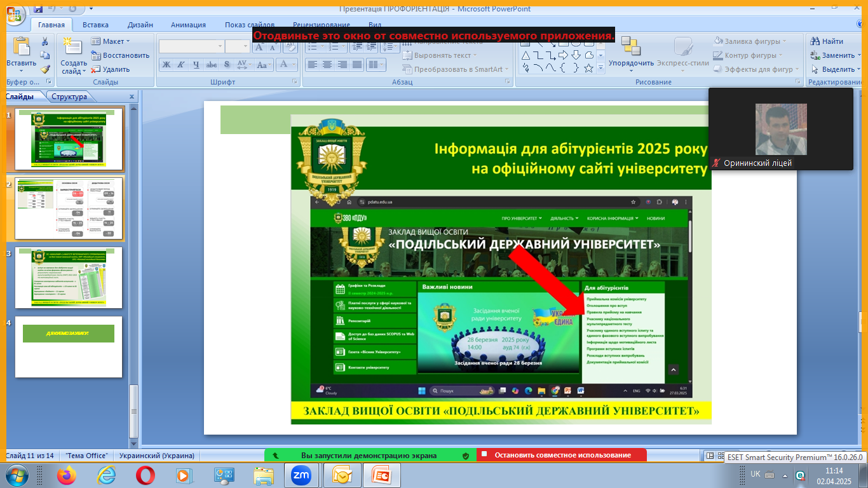Open Firefox from the taskbar

coord(66,475)
